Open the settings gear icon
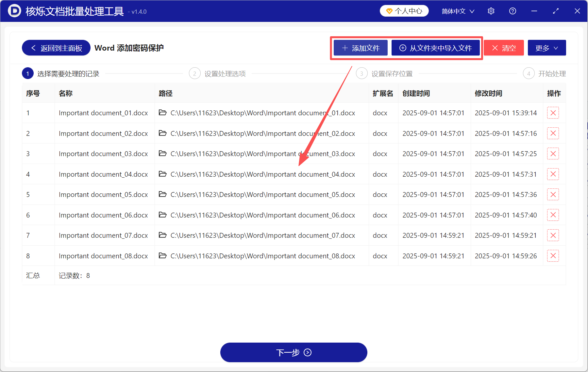This screenshot has height=372, width=588. coord(491,11)
